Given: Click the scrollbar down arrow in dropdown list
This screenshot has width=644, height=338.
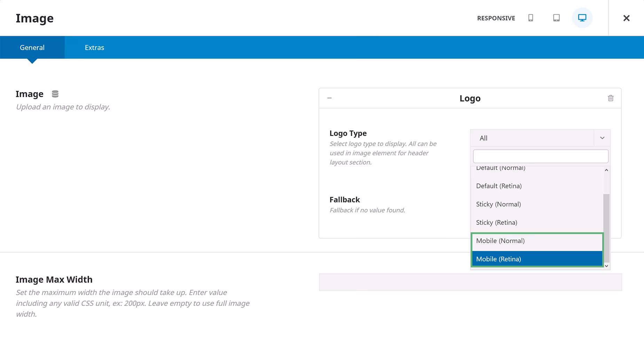Looking at the screenshot, I should 606,266.
